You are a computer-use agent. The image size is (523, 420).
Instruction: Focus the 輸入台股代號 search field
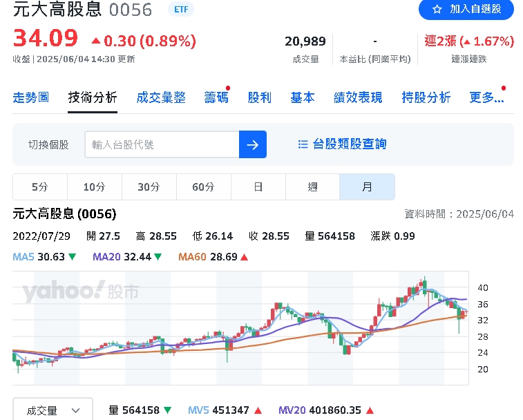(x=162, y=144)
